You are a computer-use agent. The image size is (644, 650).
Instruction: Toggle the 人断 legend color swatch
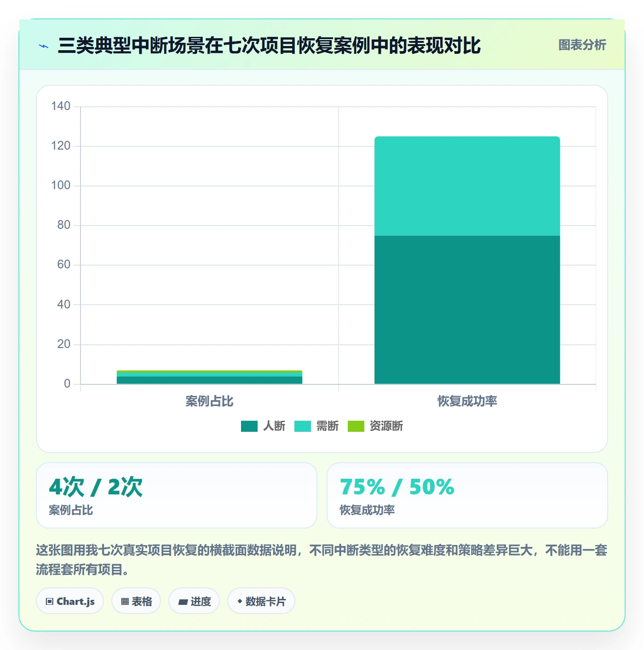click(x=249, y=426)
